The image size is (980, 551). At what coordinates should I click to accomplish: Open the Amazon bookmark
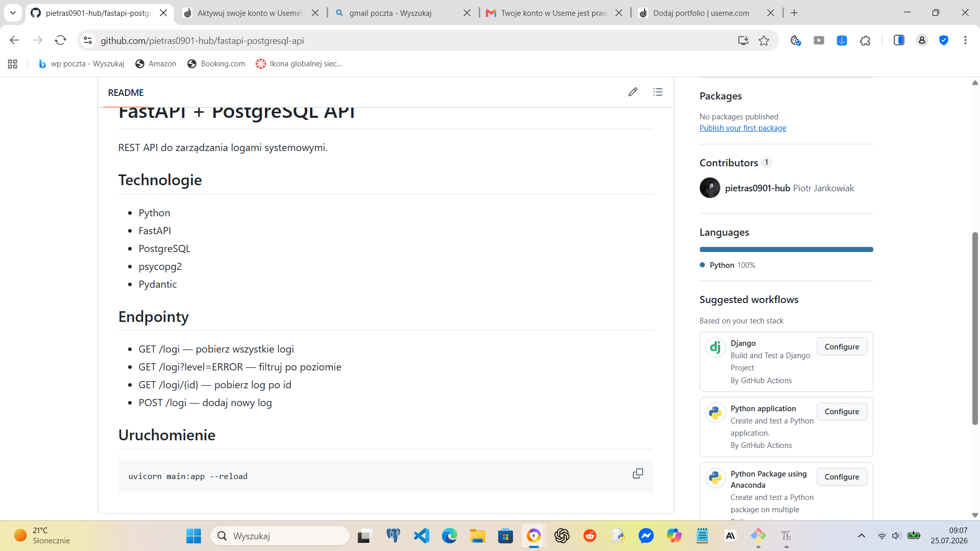click(156, 64)
